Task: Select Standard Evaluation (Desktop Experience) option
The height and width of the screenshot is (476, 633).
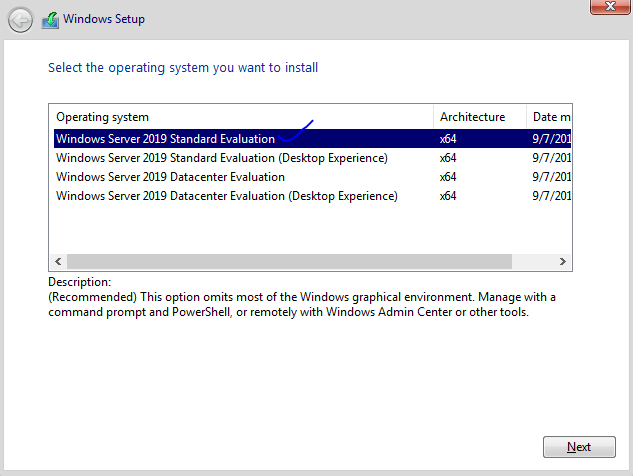Action: (221, 158)
